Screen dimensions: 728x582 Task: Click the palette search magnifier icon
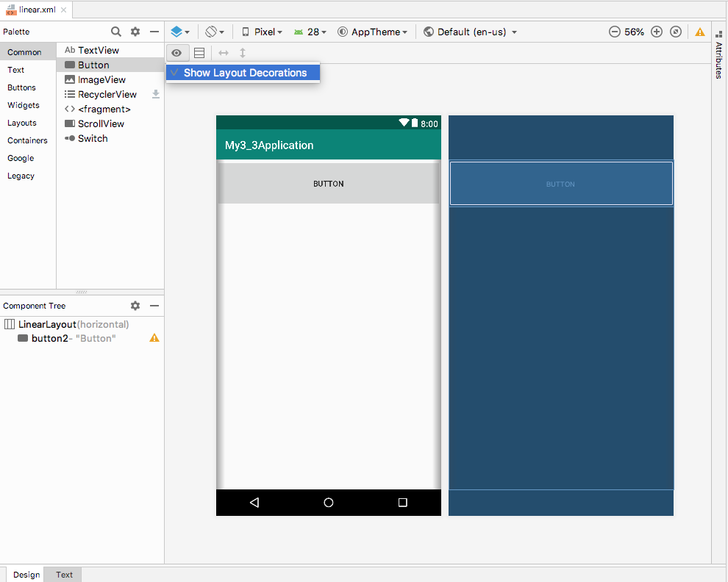[116, 32]
